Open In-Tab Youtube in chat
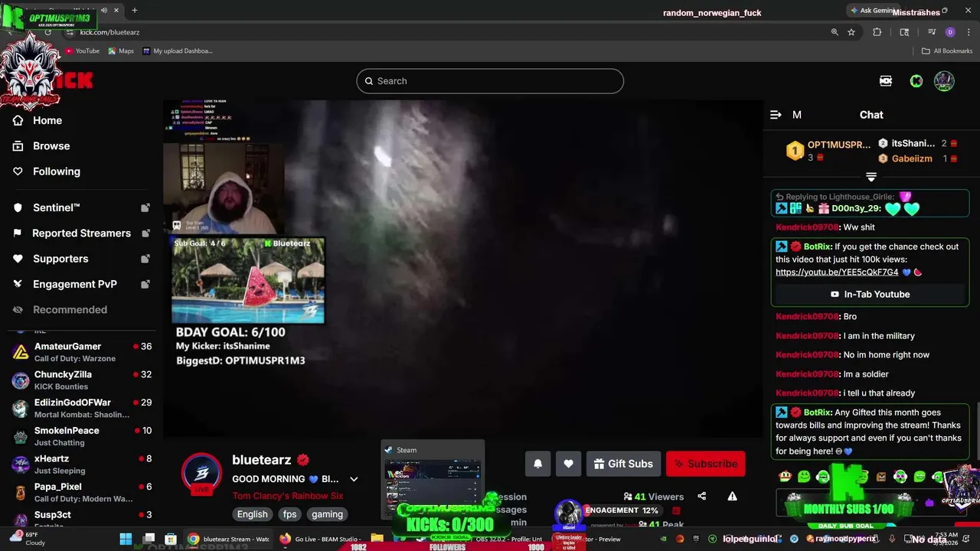The width and height of the screenshot is (980, 551). coord(870,294)
